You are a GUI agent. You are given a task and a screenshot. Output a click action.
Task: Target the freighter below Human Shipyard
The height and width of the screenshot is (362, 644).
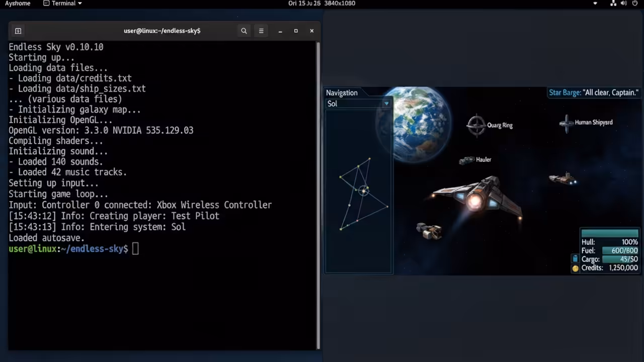[x=562, y=178]
